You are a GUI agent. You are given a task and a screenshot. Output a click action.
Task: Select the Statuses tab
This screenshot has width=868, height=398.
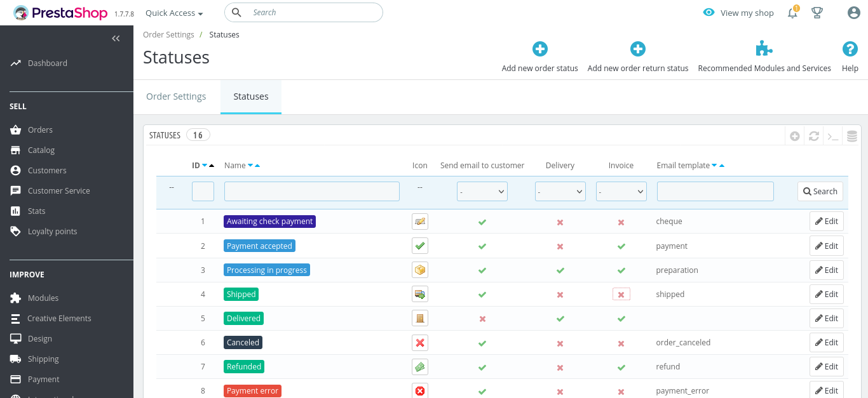pyautogui.click(x=251, y=96)
